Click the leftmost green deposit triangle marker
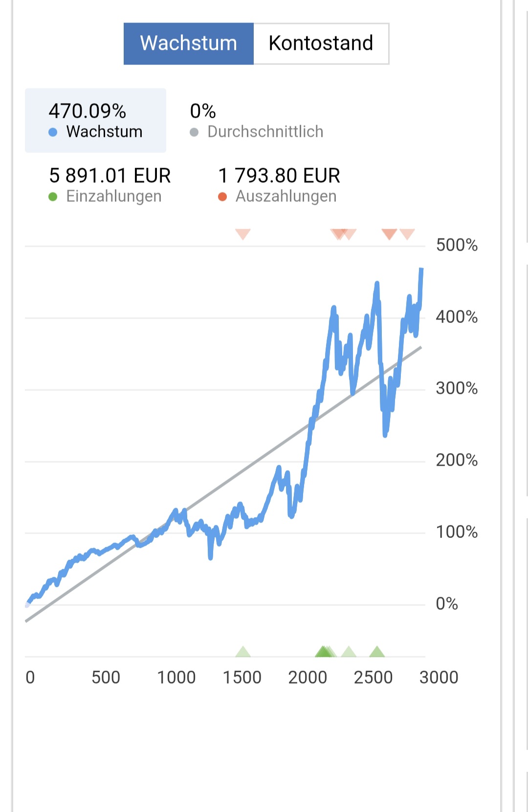The image size is (528, 812). tap(243, 651)
